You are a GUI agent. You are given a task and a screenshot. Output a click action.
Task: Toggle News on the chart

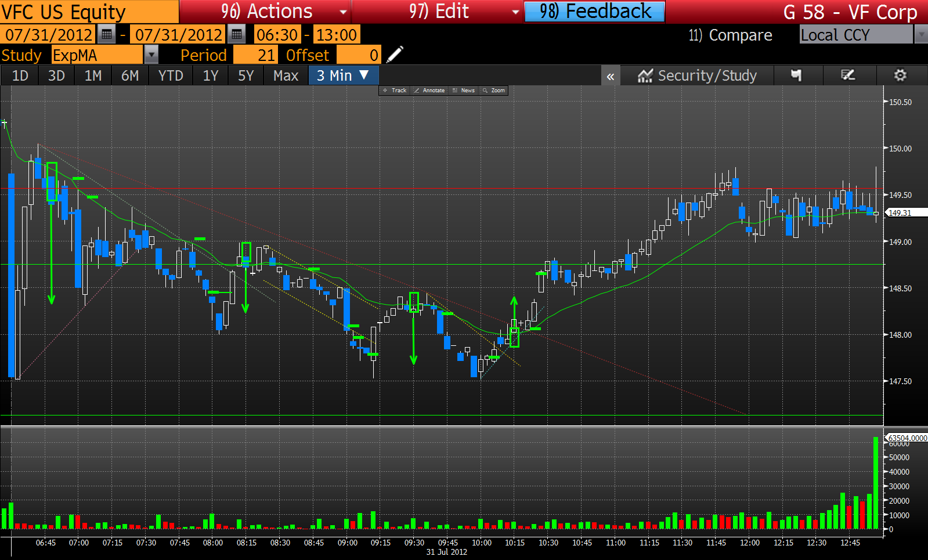(x=463, y=91)
